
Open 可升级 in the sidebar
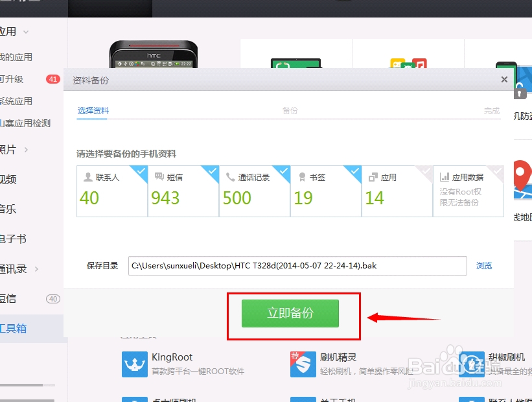12,79
